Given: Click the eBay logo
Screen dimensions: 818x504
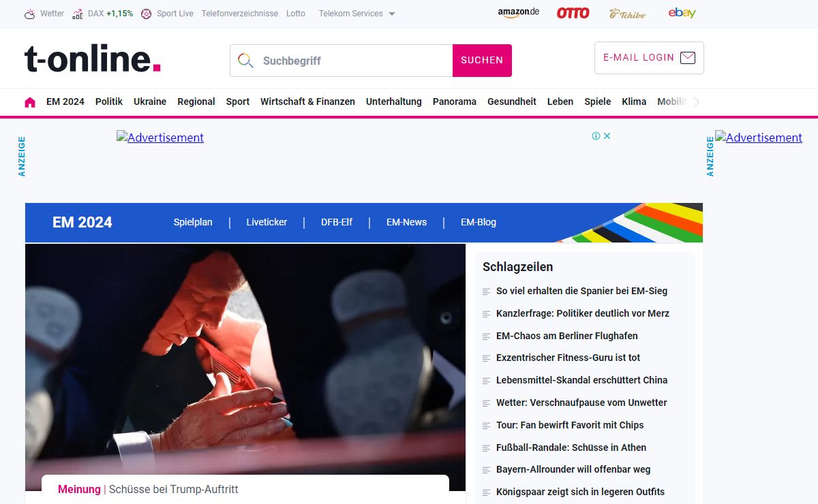Looking at the screenshot, I should (682, 13).
